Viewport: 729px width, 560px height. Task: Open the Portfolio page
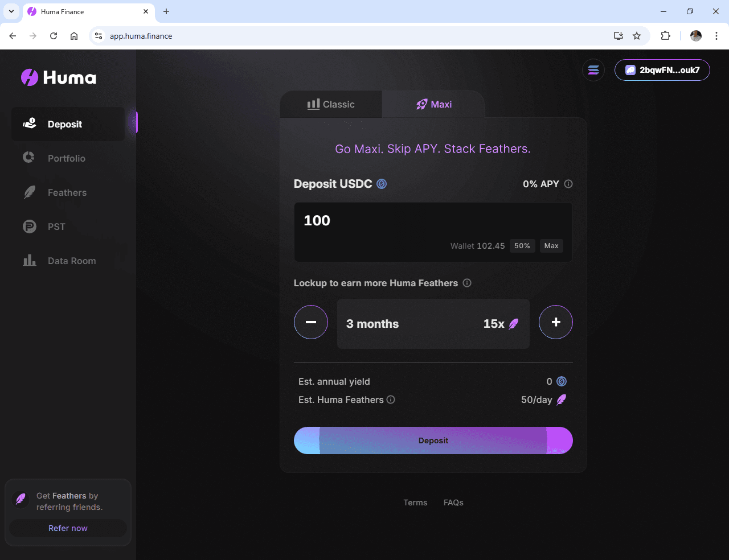click(x=67, y=158)
